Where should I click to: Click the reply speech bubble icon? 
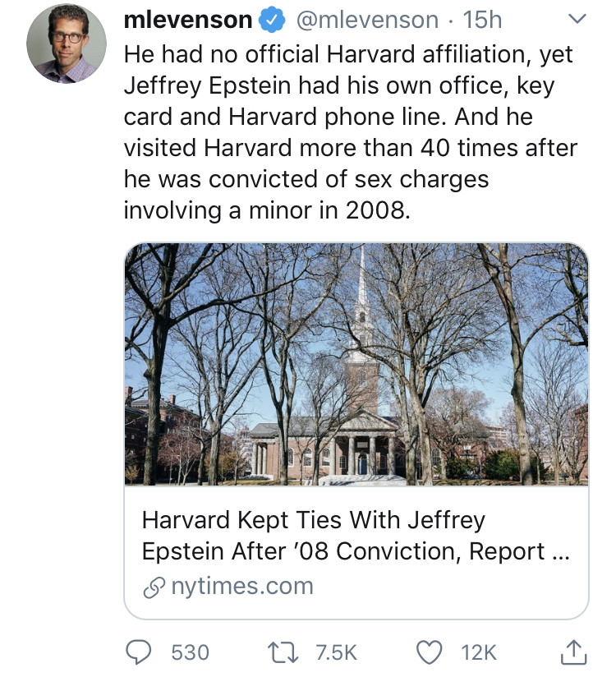[x=141, y=652]
